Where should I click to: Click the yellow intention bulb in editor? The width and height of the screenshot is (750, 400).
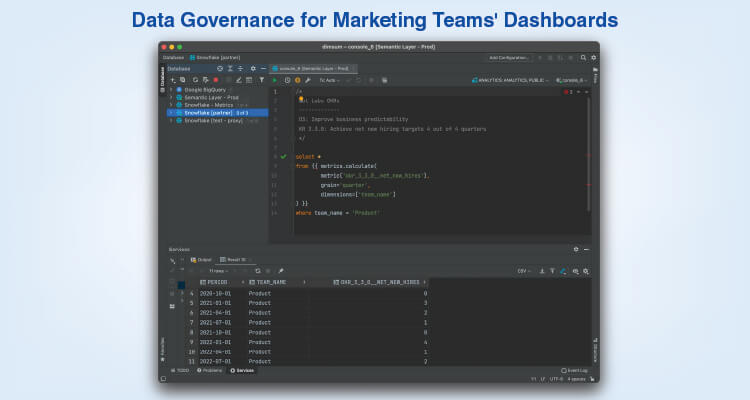(x=301, y=99)
